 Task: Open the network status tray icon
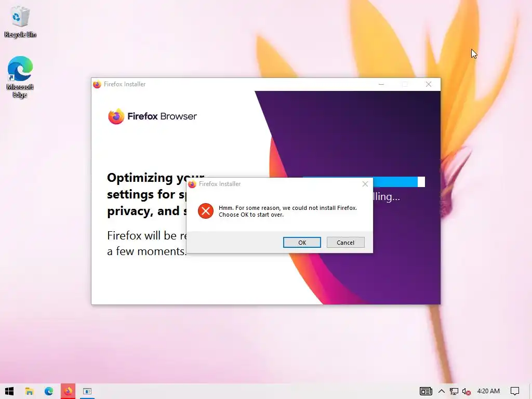[x=454, y=391]
